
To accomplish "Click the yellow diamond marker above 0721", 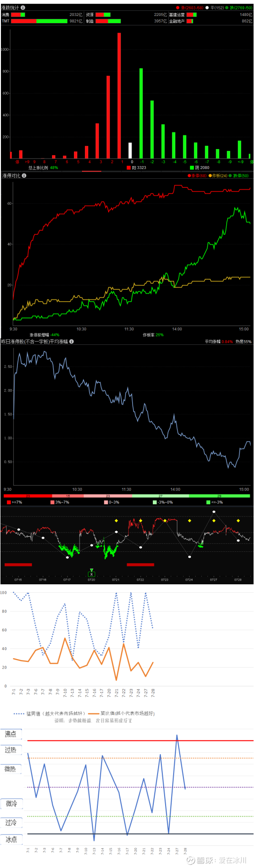I will 116,520.
